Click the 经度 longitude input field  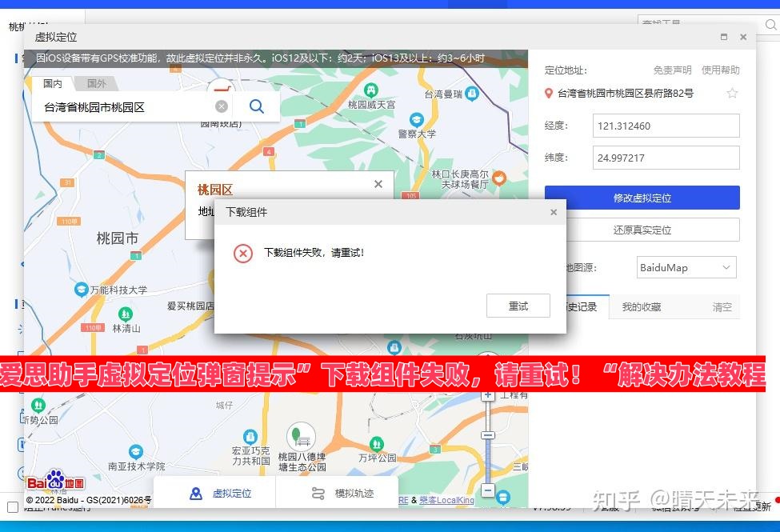pyautogui.click(x=666, y=126)
